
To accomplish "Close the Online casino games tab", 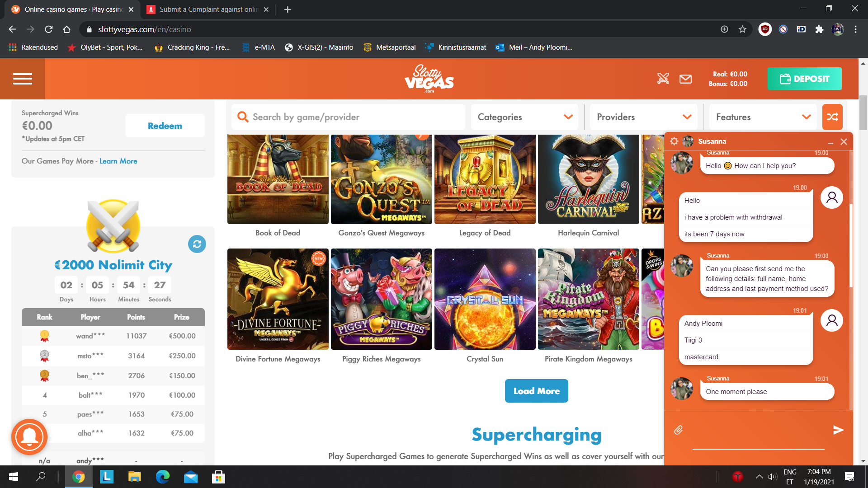I will click(x=131, y=9).
